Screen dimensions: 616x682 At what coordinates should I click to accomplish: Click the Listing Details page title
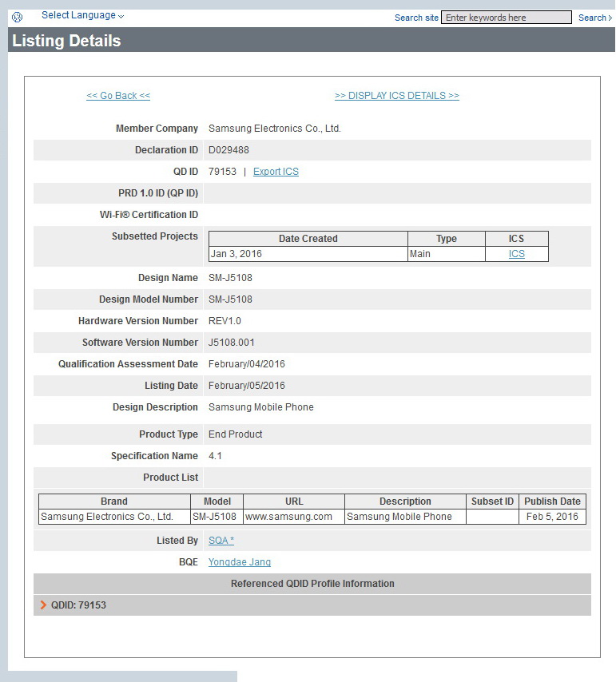pyautogui.click(x=66, y=41)
